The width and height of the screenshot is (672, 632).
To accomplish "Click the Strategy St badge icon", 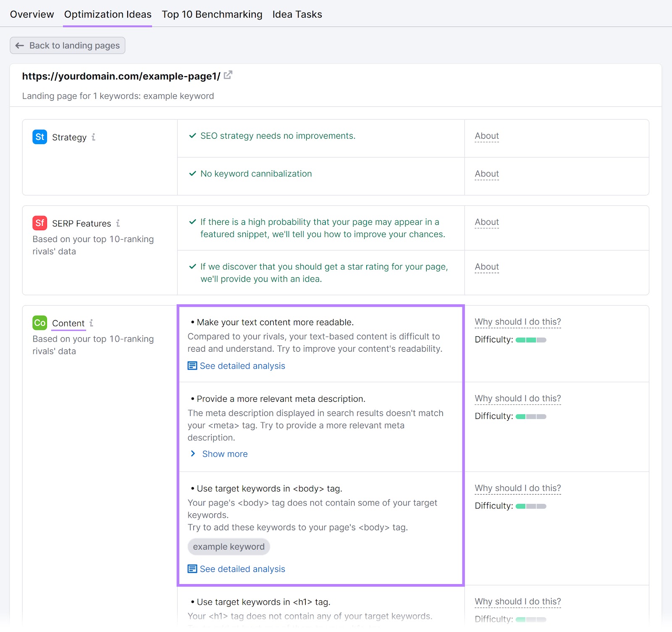I will click(40, 137).
